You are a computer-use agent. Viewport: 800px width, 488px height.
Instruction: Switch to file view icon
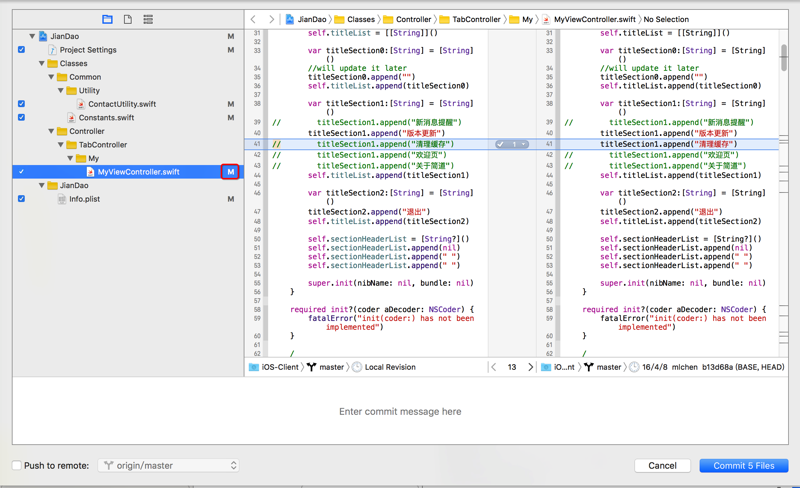point(127,19)
